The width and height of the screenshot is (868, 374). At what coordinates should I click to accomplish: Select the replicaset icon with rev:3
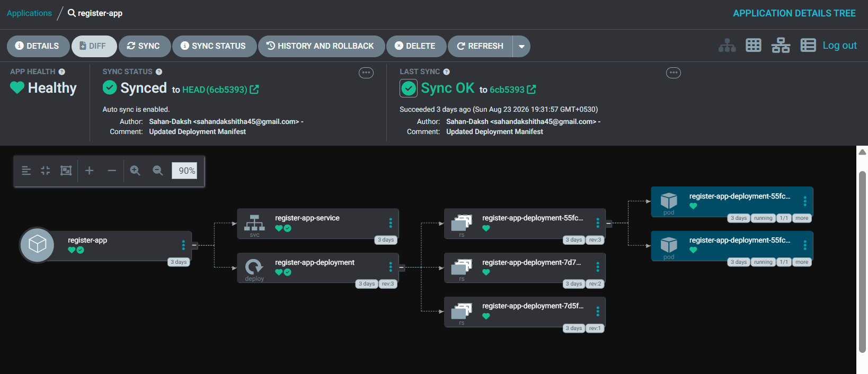(x=462, y=222)
